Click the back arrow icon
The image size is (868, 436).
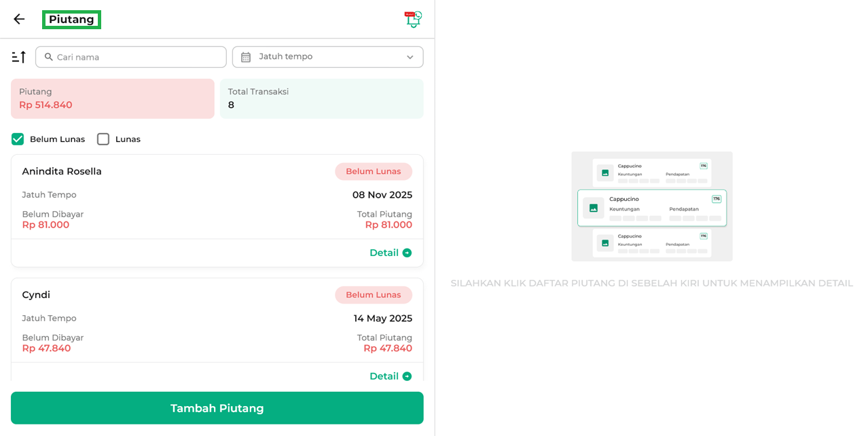tap(19, 19)
